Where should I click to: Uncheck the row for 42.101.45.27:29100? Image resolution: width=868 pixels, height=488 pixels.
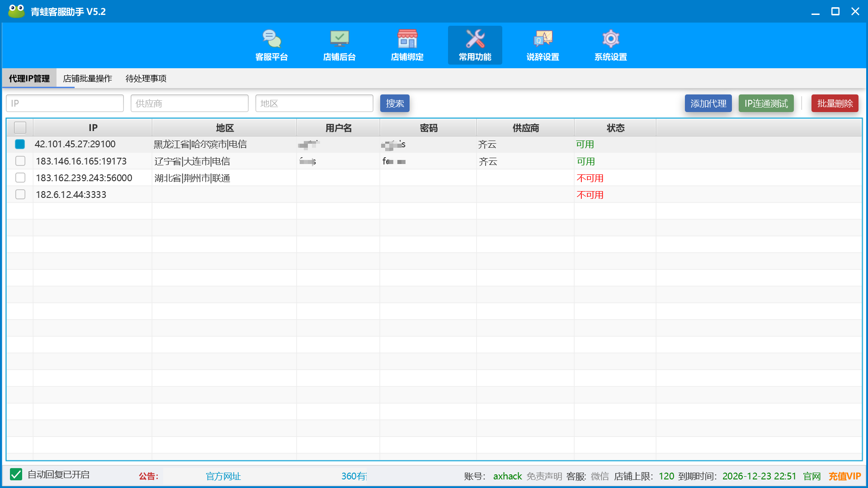(20, 144)
